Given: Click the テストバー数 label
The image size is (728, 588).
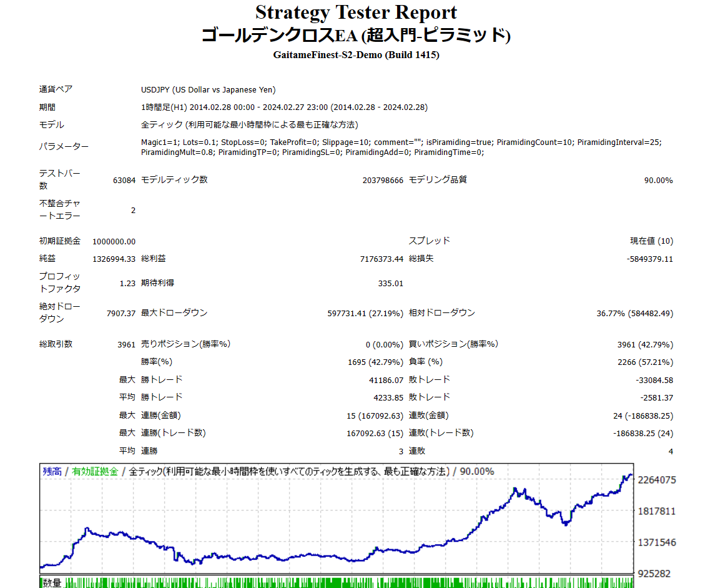Looking at the screenshot, I should (59, 179).
